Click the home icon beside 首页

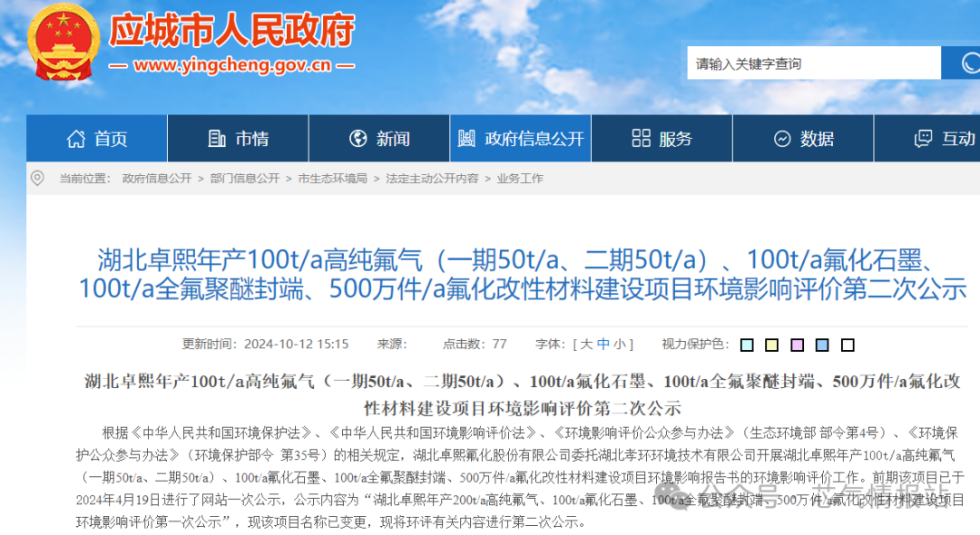click(x=76, y=139)
